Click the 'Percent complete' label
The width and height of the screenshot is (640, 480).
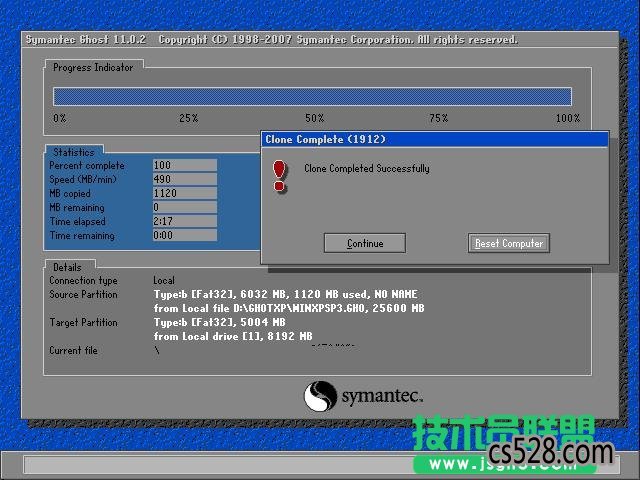click(x=87, y=166)
